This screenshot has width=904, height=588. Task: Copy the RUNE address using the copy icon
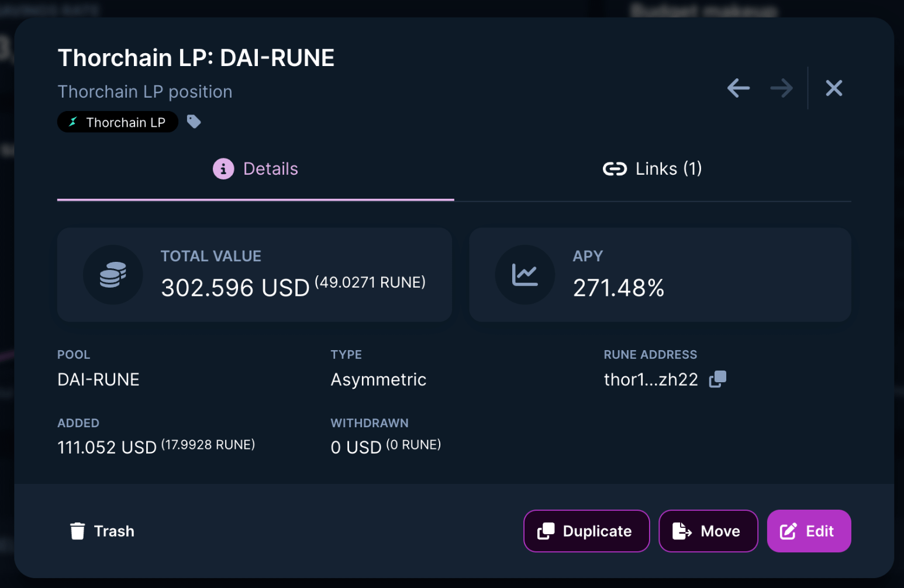tap(717, 379)
